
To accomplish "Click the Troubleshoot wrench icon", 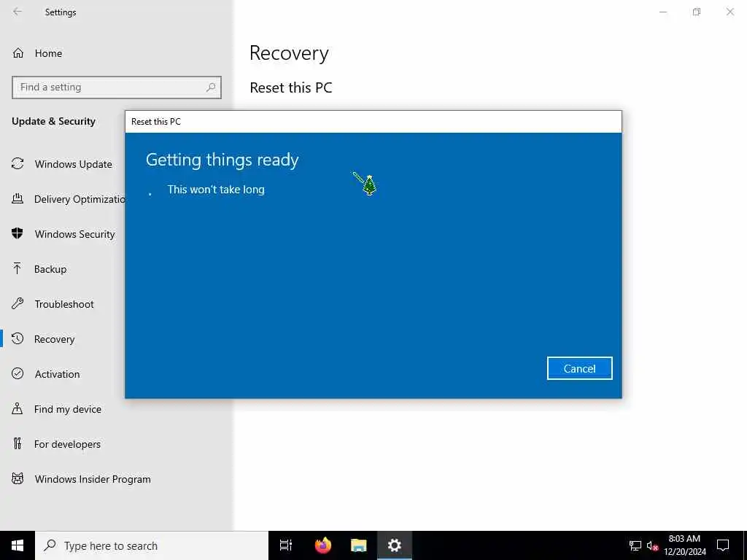I will click(18, 303).
